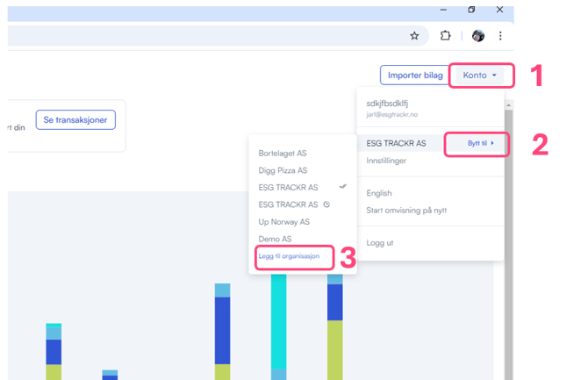Open Innstillinger from account menu

pyautogui.click(x=386, y=161)
